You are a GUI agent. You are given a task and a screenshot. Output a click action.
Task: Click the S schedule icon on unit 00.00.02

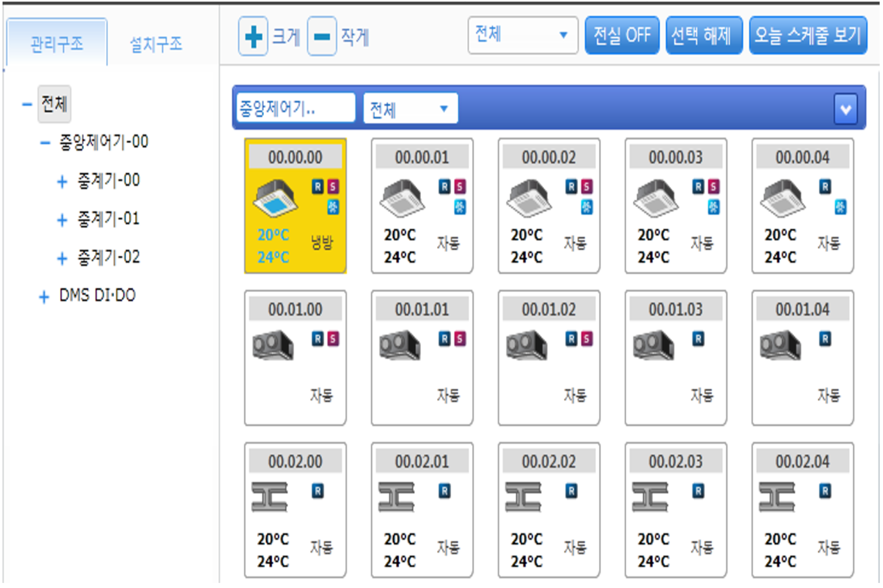pos(586,186)
